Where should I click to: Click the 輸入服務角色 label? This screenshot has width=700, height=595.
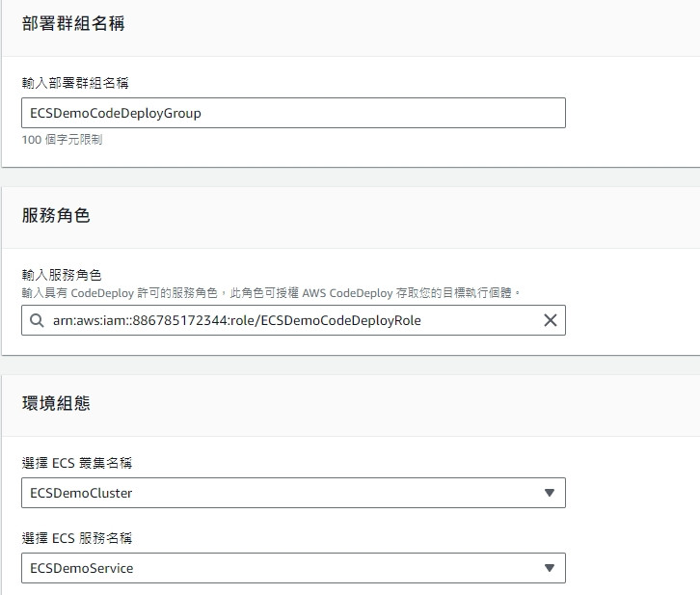62,275
